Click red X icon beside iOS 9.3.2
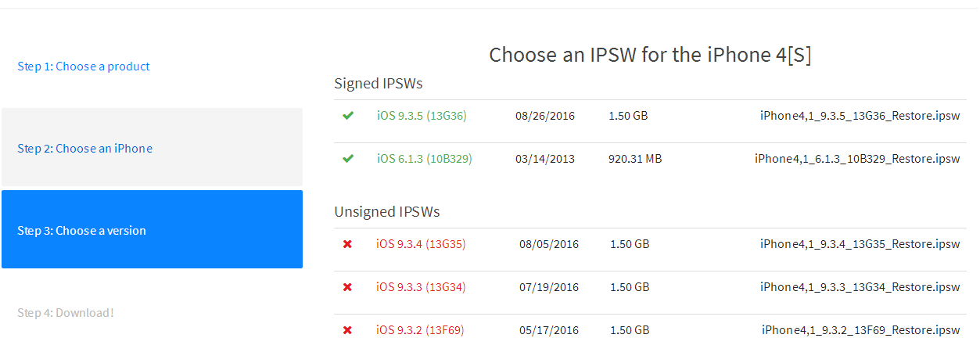Screen dimensions: 980x356 (x=347, y=330)
